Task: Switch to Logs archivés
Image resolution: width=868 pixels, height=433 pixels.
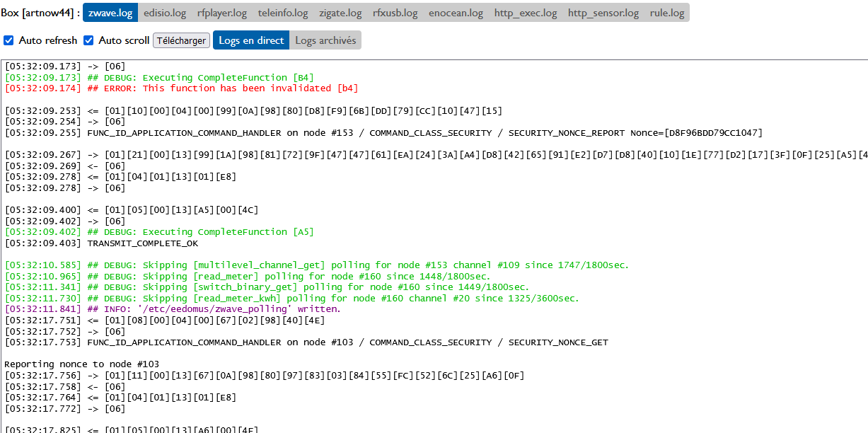Action: (325, 40)
